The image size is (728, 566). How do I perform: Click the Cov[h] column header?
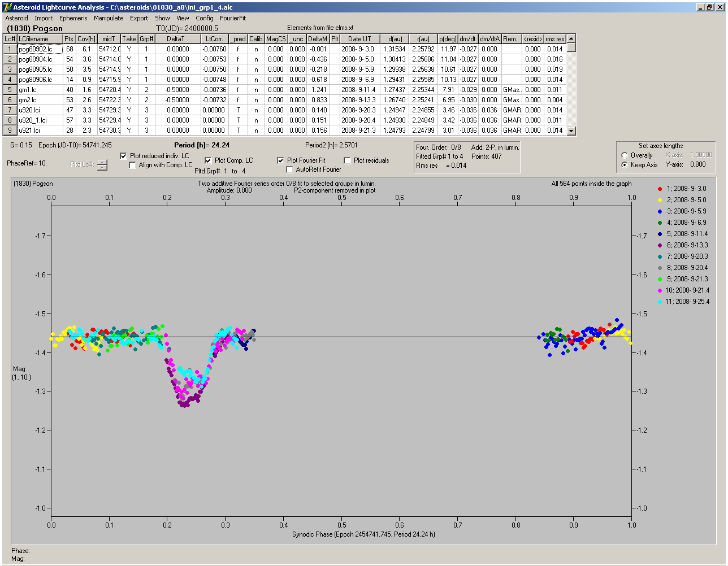tap(86, 39)
